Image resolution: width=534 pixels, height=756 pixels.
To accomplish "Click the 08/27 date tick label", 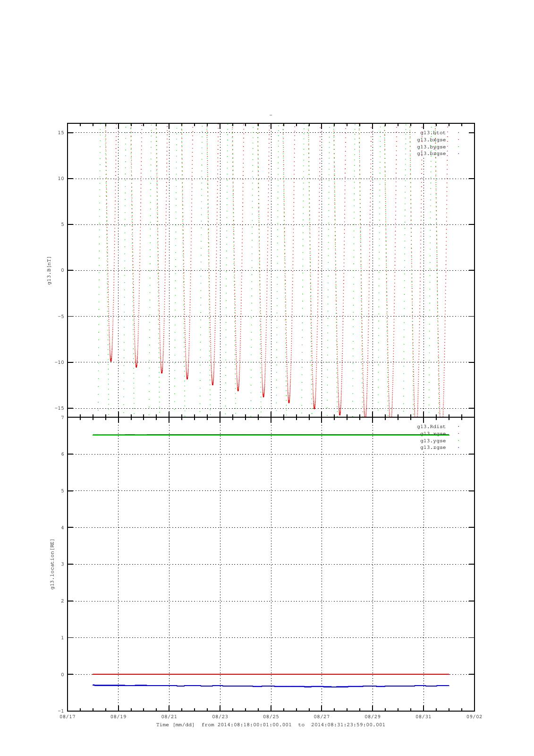I will click(x=322, y=717).
